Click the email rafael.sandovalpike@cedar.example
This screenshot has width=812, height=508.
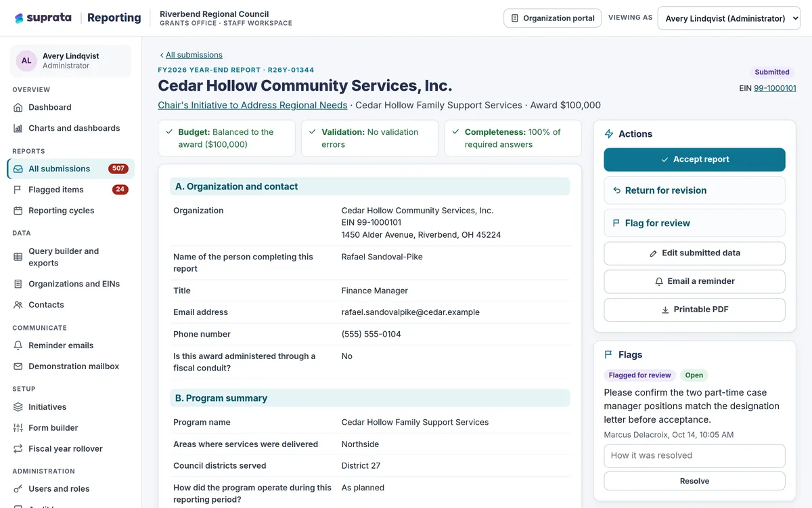(411, 312)
